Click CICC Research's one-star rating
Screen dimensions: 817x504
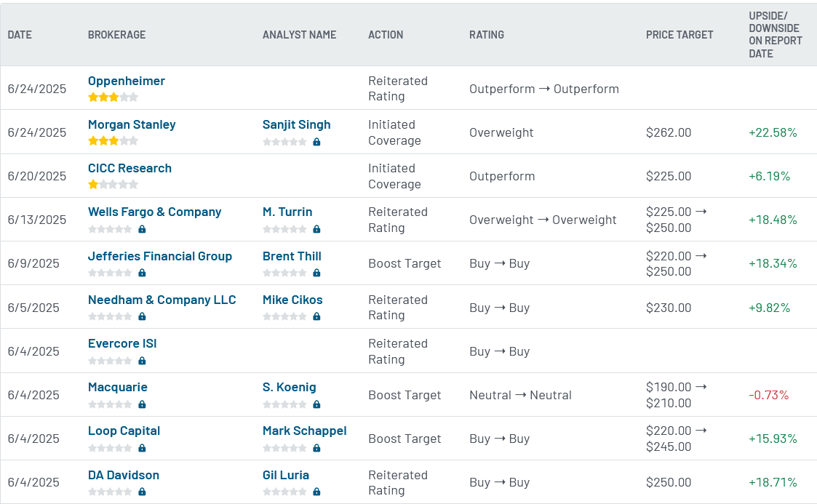(113, 184)
